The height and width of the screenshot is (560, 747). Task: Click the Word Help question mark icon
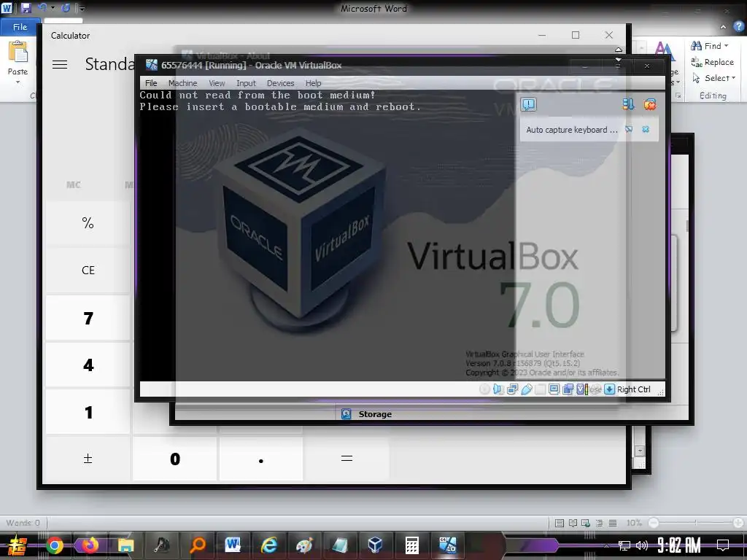click(738, 27)
